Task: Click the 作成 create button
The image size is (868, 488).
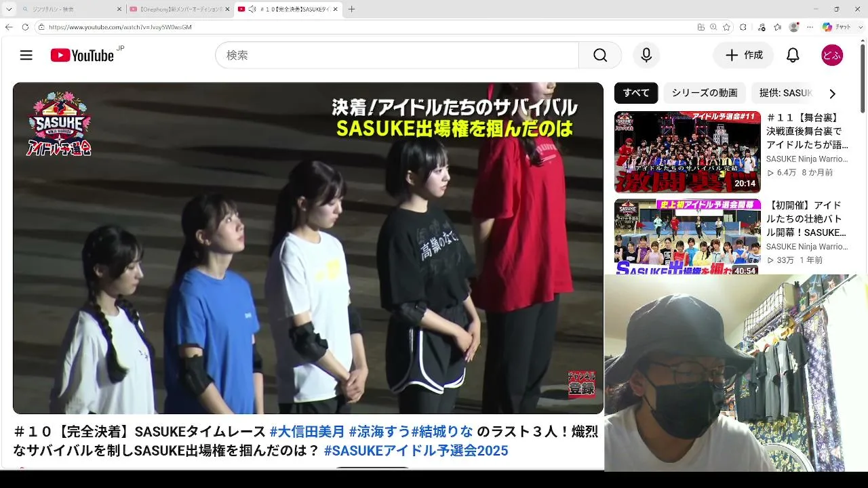Action: [743, 56]
